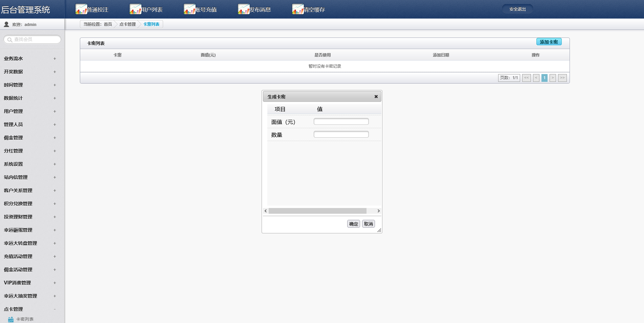Go to the first page (<<)
The height and width of the screenshot is (323, 644).
click(x=527, y=78)
